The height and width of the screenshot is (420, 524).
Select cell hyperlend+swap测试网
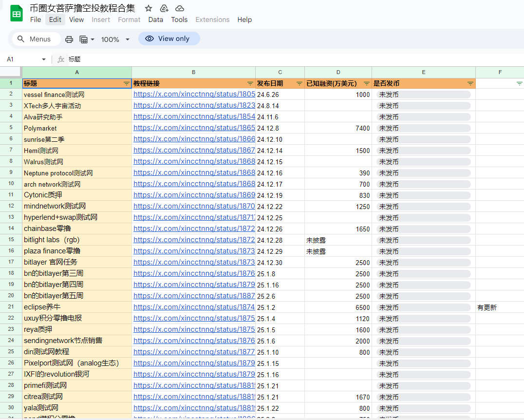(x=77, y=218)
